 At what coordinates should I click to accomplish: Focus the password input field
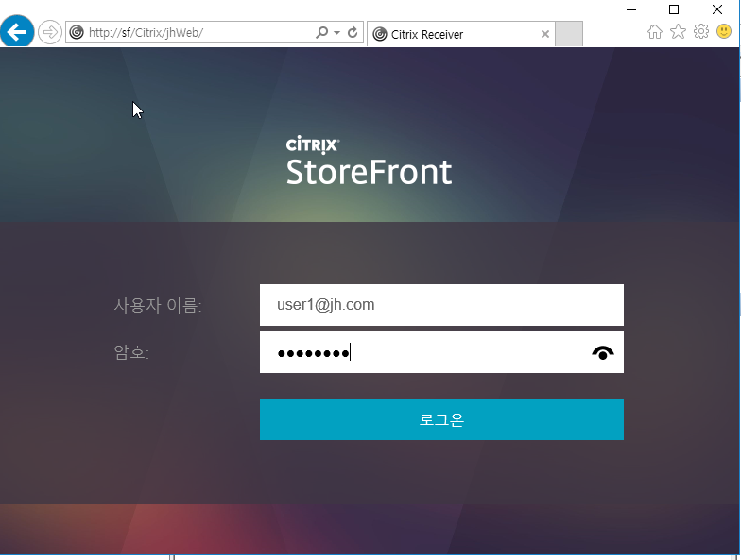click(441, 352)
